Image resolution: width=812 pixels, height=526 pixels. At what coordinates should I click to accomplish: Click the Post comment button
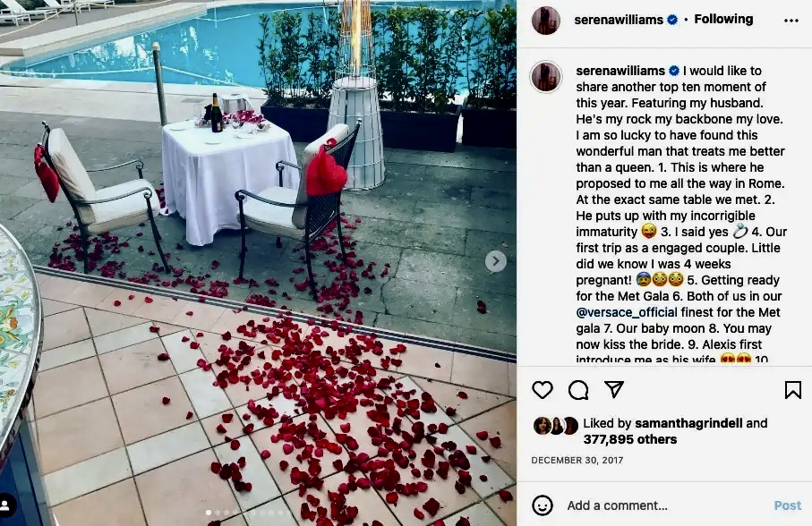point(788,505)
